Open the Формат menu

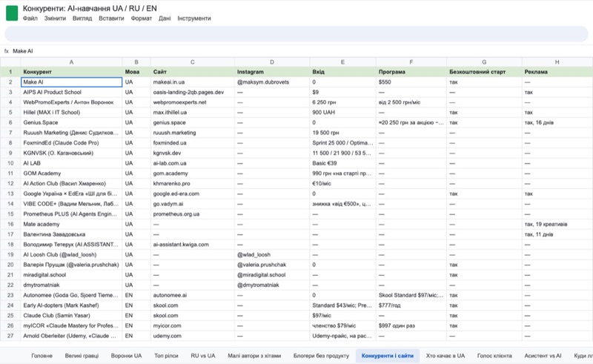(x=141, y=18)
